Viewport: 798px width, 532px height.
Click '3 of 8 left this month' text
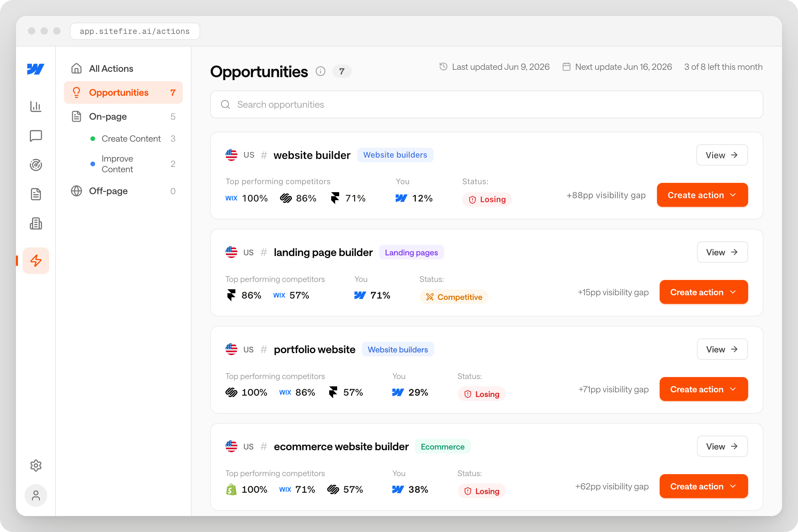click(724, 67)
